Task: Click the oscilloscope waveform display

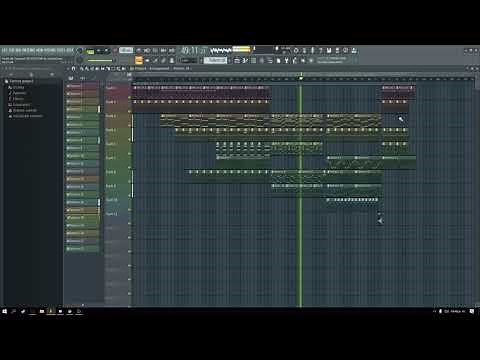Action: 221,51
